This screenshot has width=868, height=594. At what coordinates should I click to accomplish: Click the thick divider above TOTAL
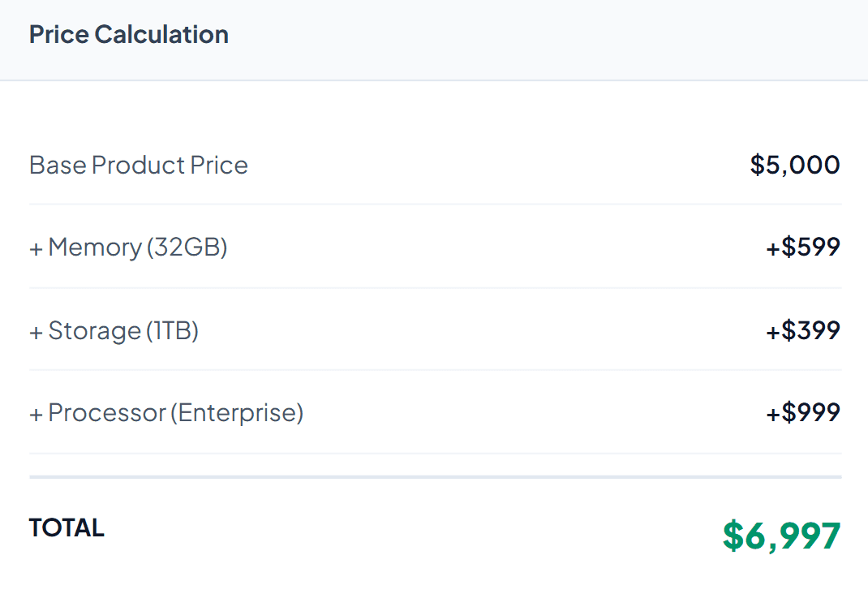click(435, 477)
